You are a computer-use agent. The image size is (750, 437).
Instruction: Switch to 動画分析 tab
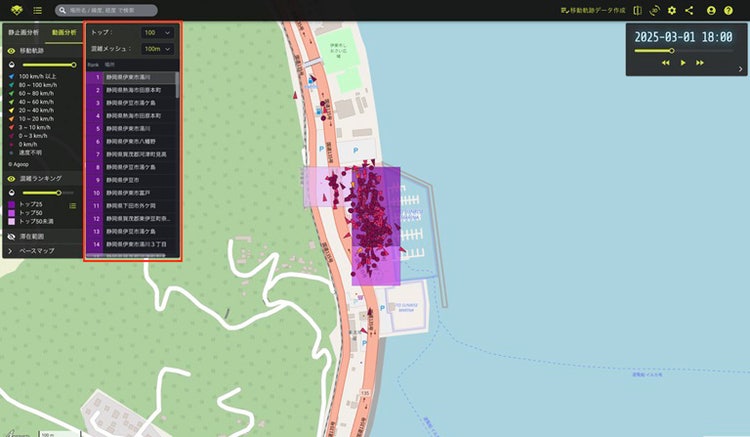(64, 33)
